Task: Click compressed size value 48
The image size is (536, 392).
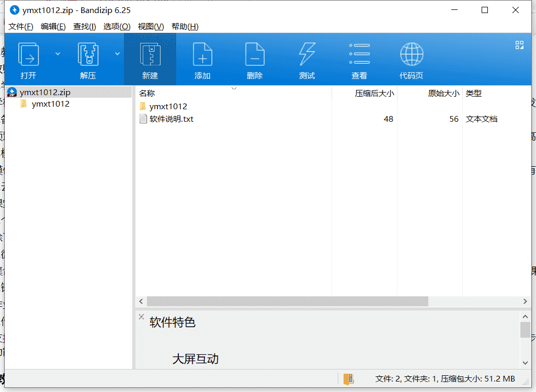Action: [x=389, y=119]
